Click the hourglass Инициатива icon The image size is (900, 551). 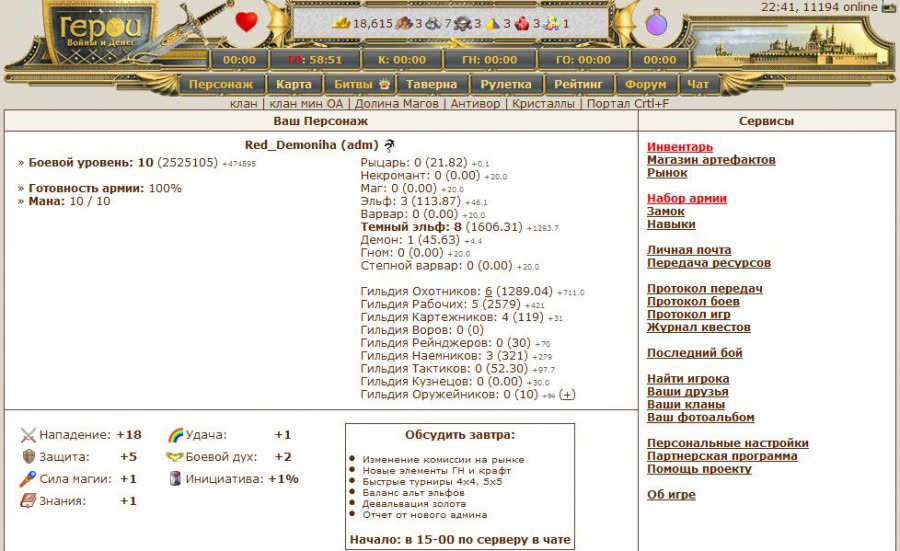176,479
